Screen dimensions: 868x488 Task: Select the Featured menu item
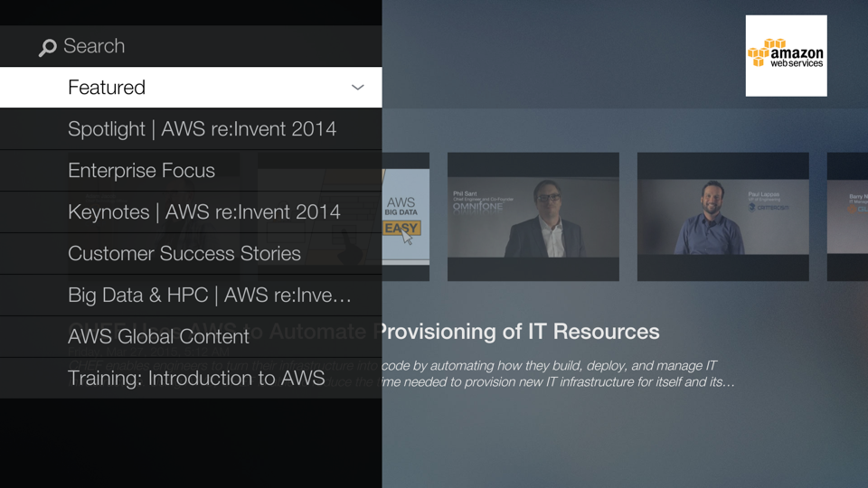107,88
